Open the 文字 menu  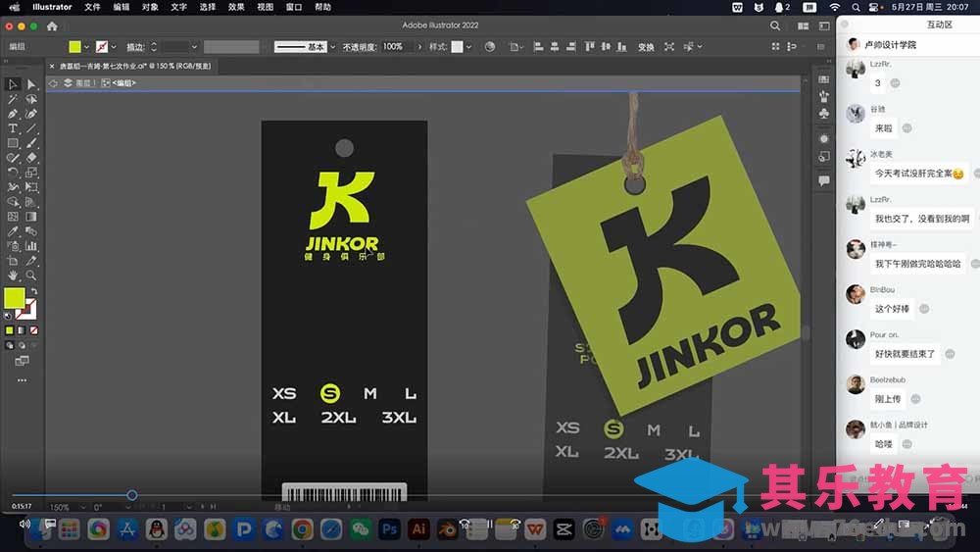pyautogui.click(x=178, y=7)
